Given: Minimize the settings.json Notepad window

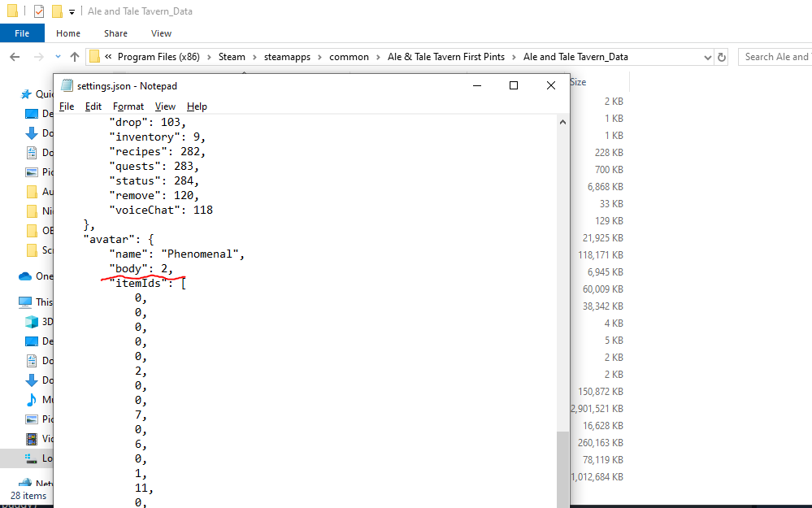Looking at the screenshot, I should pos(477,85).
